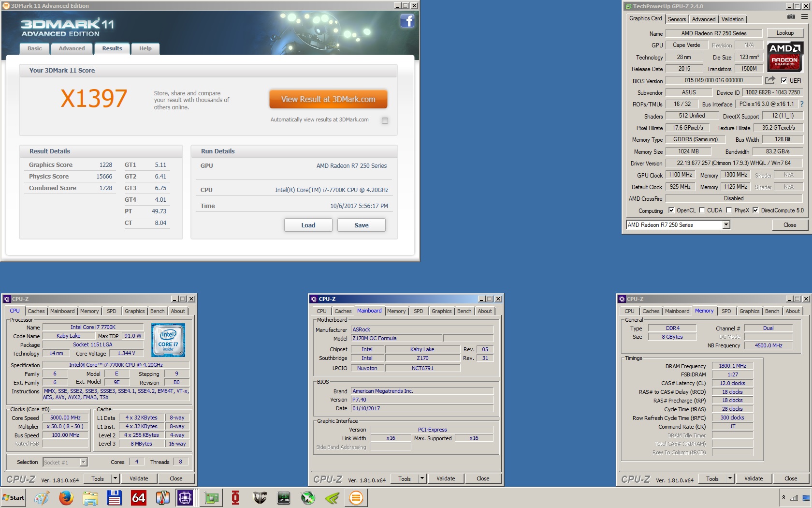Click the network signal tray icon
Viewport: 812px width, 508px height.
click(794, 498)
